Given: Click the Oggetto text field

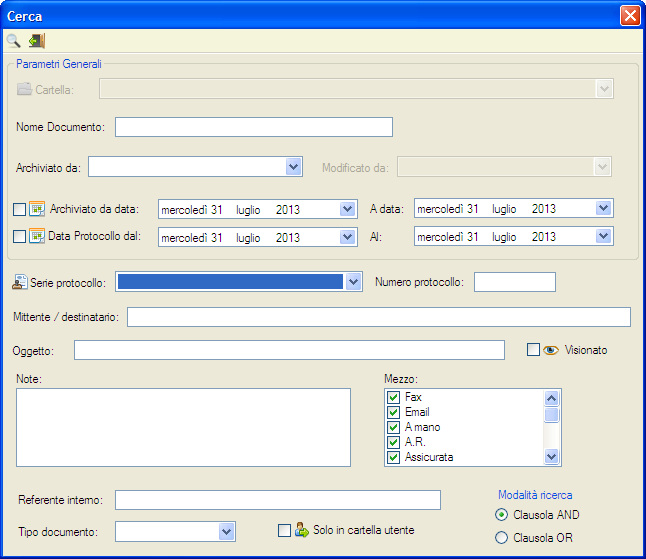Looking at the screenshot, I should point(289,350).
